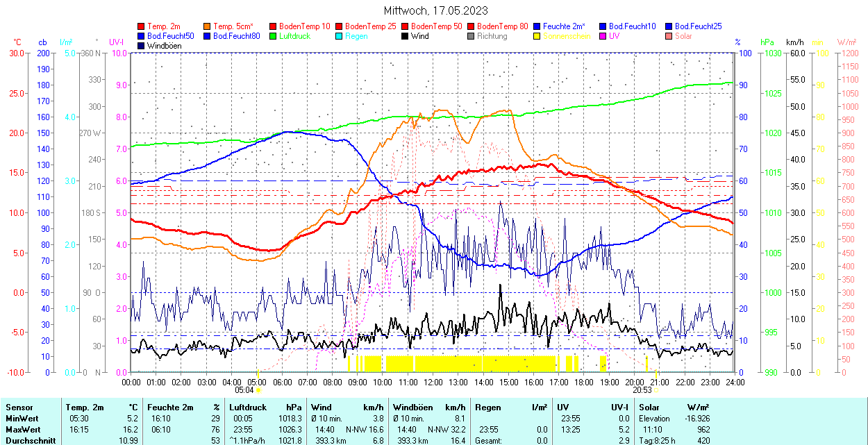This screenshot has height=445, width=868.
Task: Click the magenta UV legend swatch
Action: tap(603, 36)
